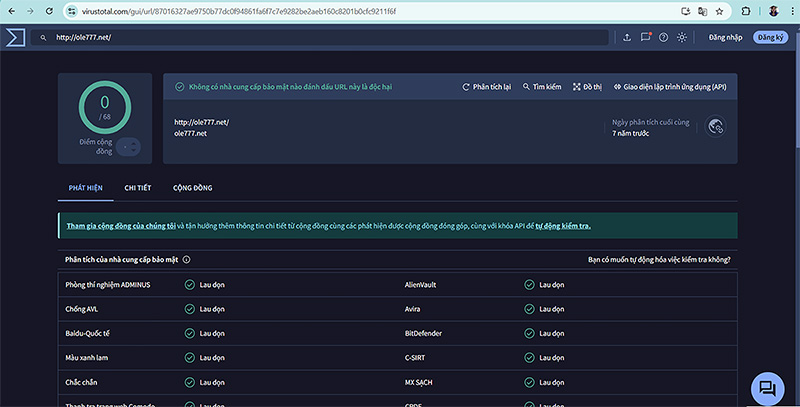Screen dimensions: 800x407
Task: Bookmark this page with the star icon
Action: (x=719, y=11)
